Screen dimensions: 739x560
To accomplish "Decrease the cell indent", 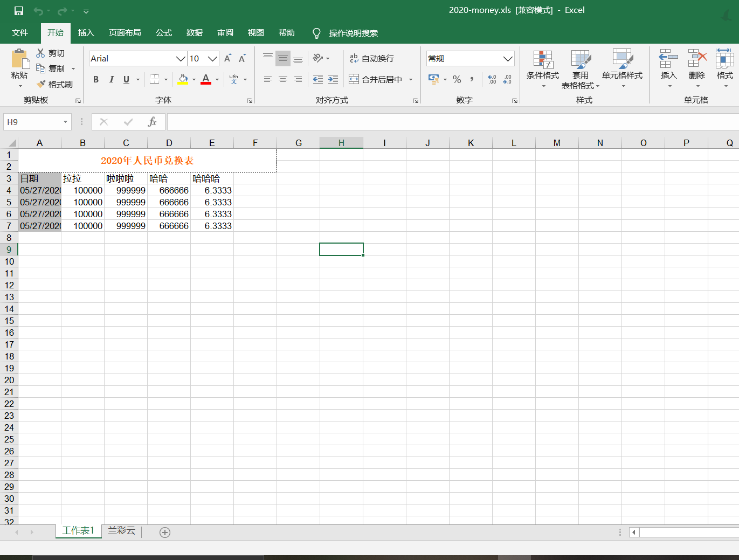I will coord(318,79).
